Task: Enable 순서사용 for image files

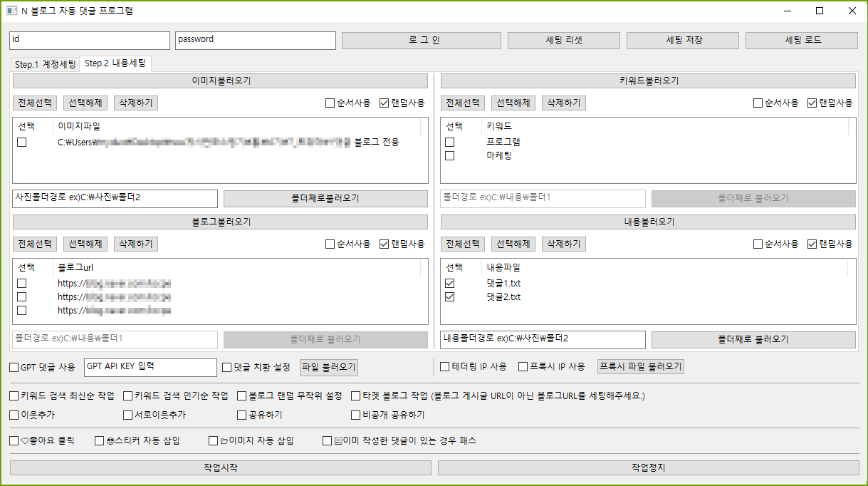Action: (x=330, y=103)
